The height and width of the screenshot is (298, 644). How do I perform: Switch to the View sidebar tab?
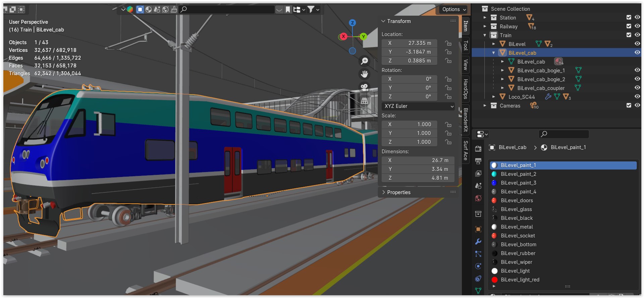(x=466, y=64)
